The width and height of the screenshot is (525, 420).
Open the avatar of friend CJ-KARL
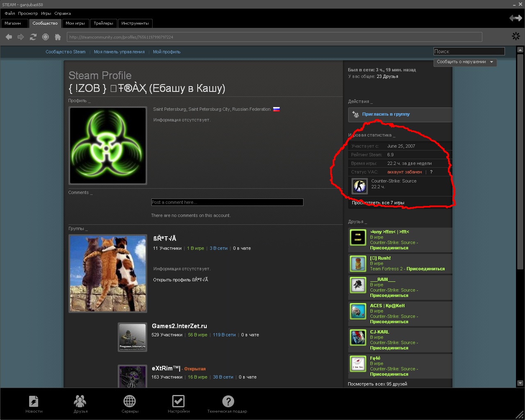click(x=358, y=338)
